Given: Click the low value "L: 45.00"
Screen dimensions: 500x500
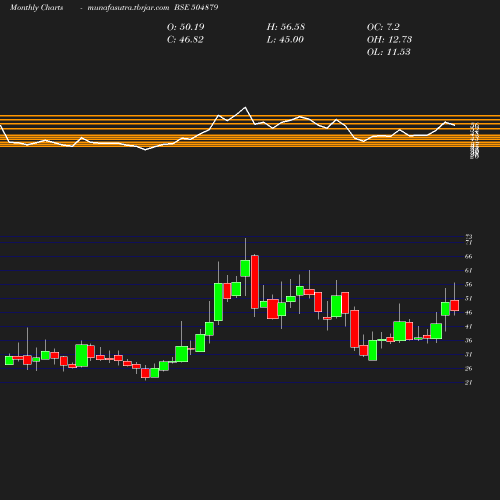Looking at the screenshot, I should [285, 40].
